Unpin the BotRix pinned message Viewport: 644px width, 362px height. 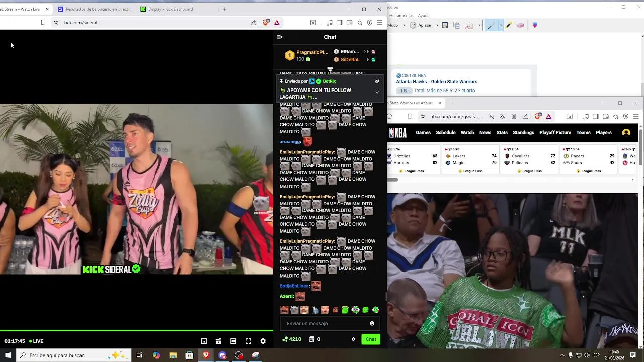[377, 81]
